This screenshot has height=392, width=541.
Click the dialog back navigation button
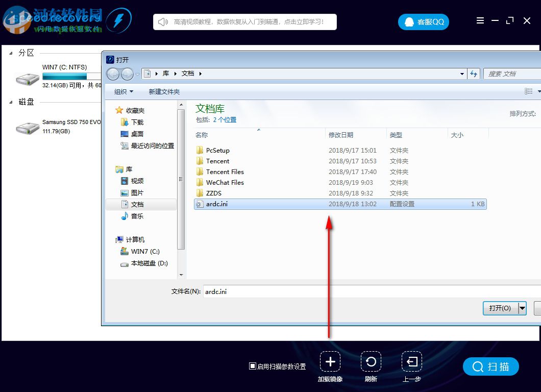[x=113, y=74]
